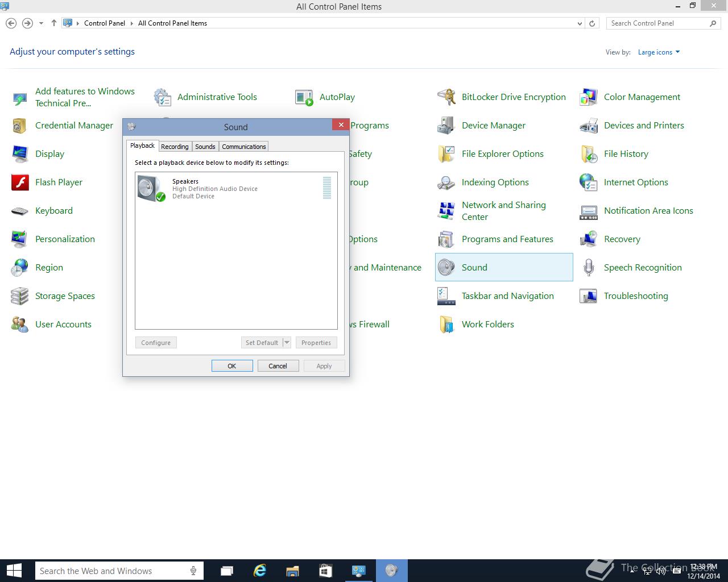
Task: Click the Storage Spaces icon
Action: tap(20, 296)
